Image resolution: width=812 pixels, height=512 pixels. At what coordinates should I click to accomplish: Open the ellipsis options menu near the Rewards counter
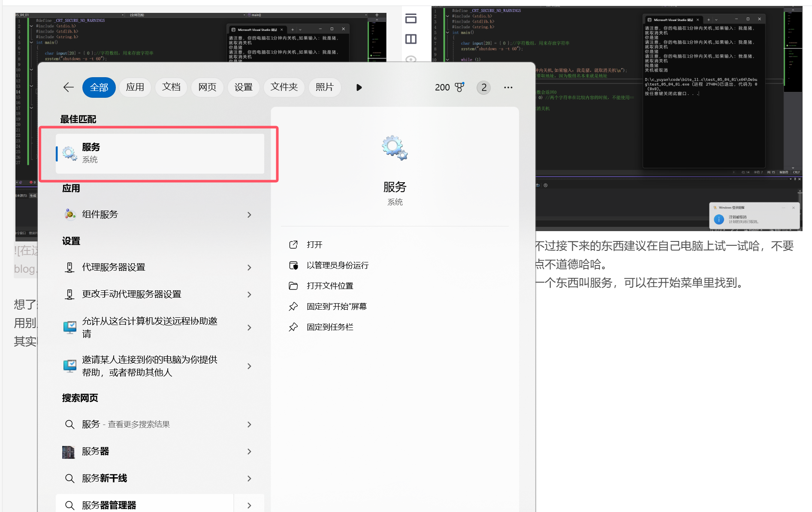[x=508, y=87]
